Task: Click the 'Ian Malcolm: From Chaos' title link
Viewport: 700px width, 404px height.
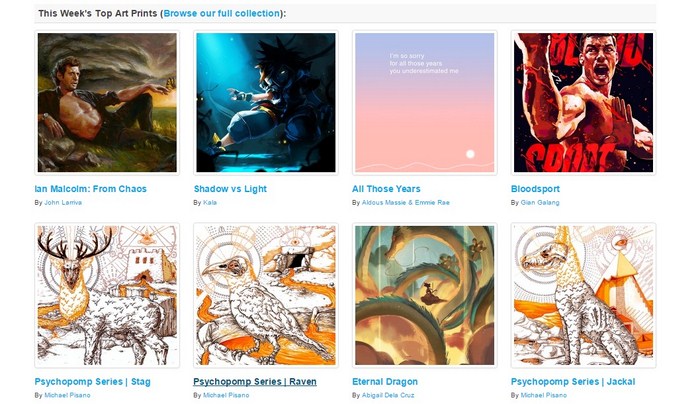Action: tap(91, 189)
